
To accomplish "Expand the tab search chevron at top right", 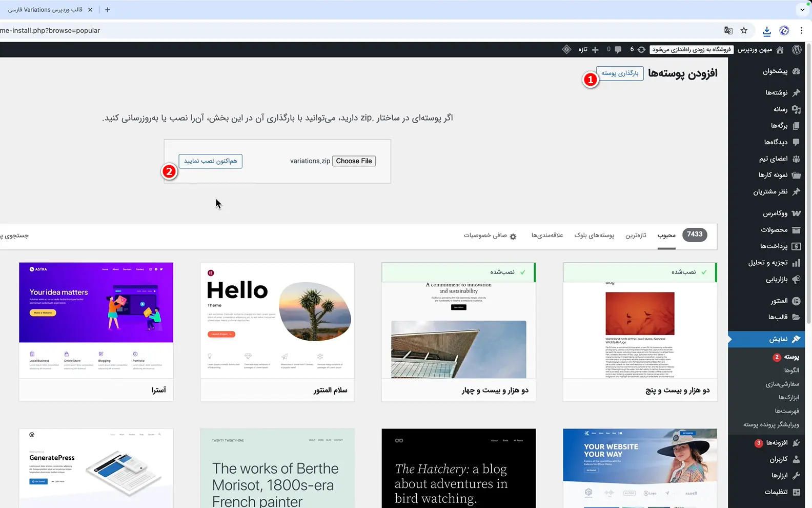I will pyautogui.click(x=802, y=10).
